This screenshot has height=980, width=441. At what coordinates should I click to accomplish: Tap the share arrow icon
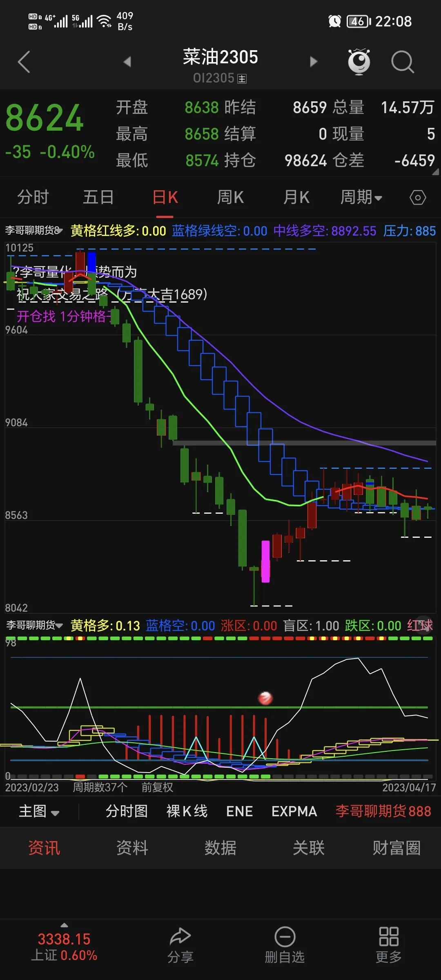pyautogui.click(x=180, y=936)
